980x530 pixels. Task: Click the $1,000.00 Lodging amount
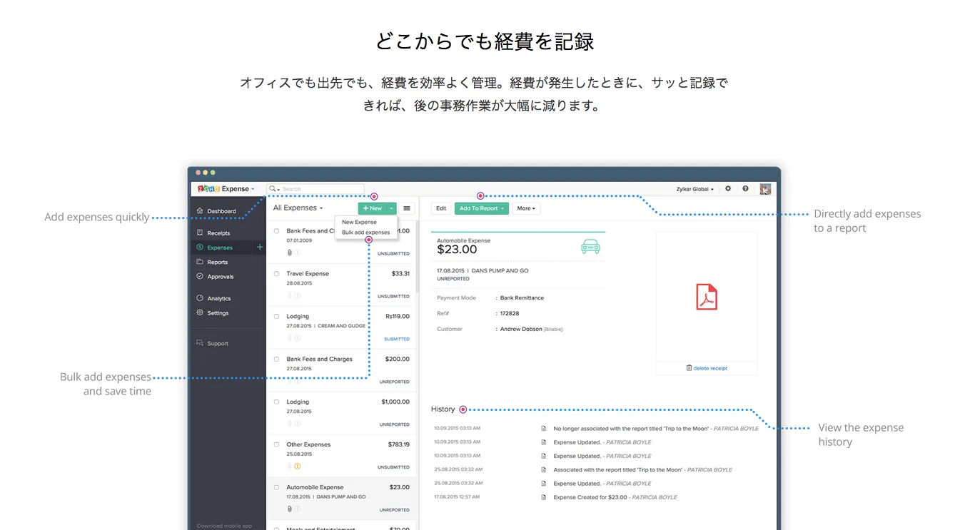coord(395,402)
